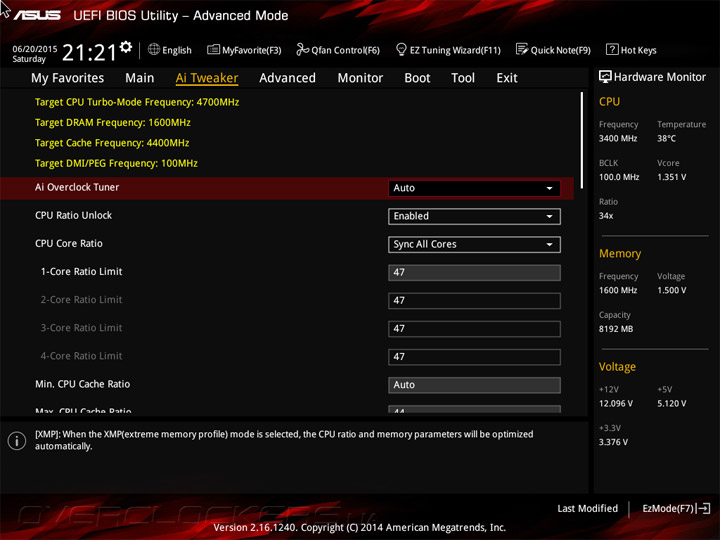
Task: Switch to the Main tab
Action: click(x=140, y=78)
